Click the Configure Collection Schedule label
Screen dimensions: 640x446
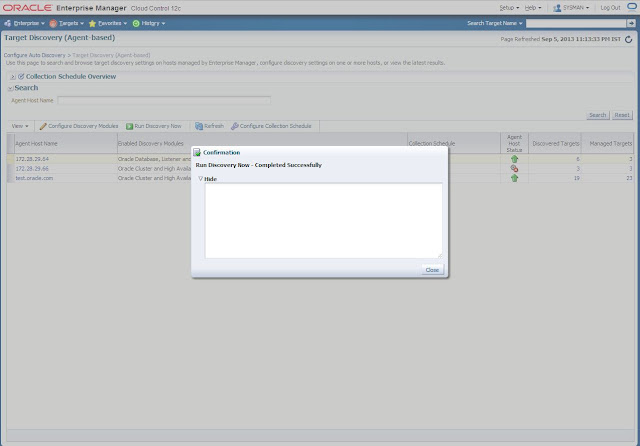tap(276, 126)
